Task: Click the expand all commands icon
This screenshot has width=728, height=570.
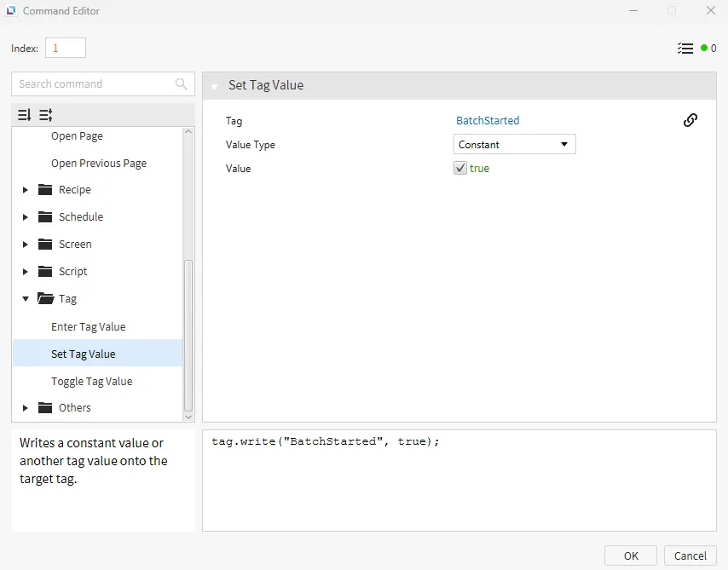Action: [24, 115]
